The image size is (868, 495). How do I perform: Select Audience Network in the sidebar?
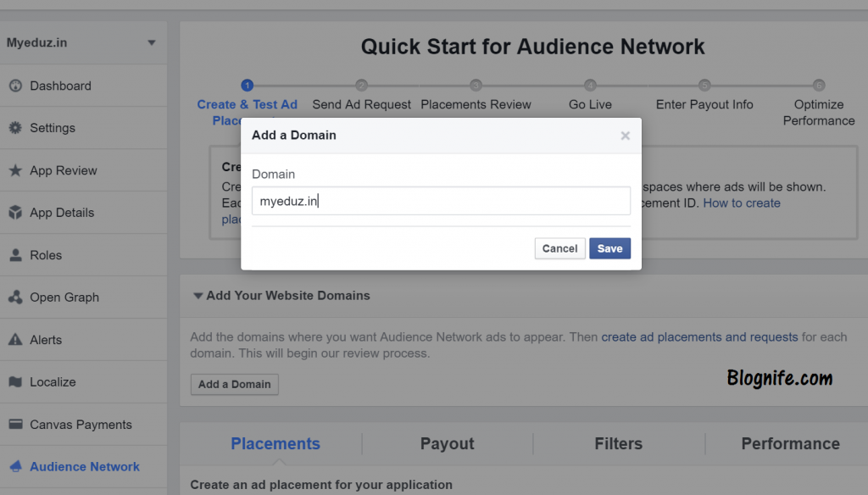[84, 466]
